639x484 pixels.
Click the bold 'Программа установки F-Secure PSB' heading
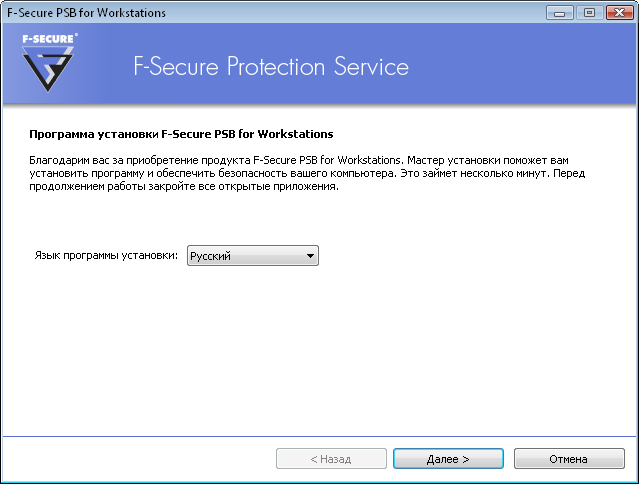[x=180, y=133]
